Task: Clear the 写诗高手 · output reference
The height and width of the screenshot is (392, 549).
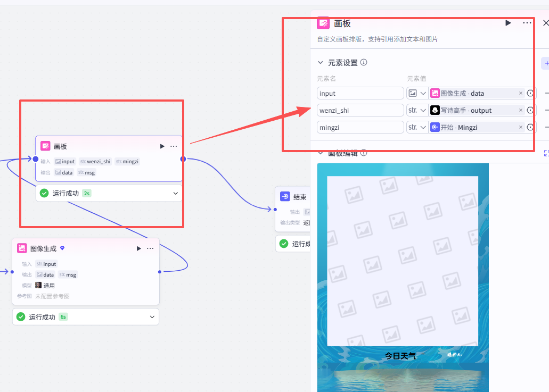Action: coord(521,110)
